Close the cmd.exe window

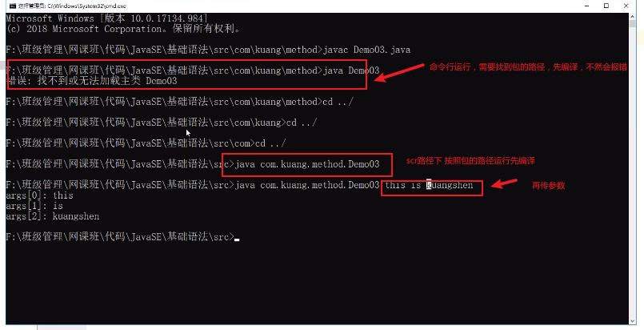pos(626,6)
